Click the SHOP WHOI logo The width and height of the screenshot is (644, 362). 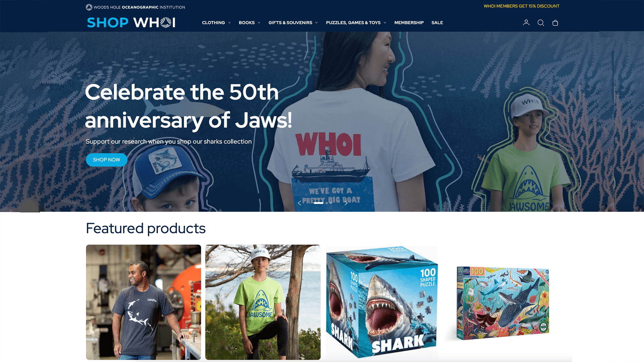coord(131,22)
